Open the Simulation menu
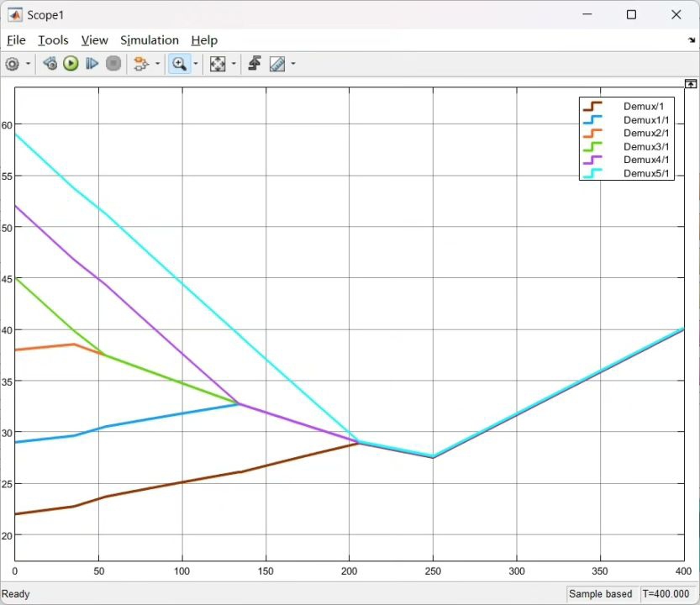The width and height of the screenshot is (700, 605). (149, 40)
